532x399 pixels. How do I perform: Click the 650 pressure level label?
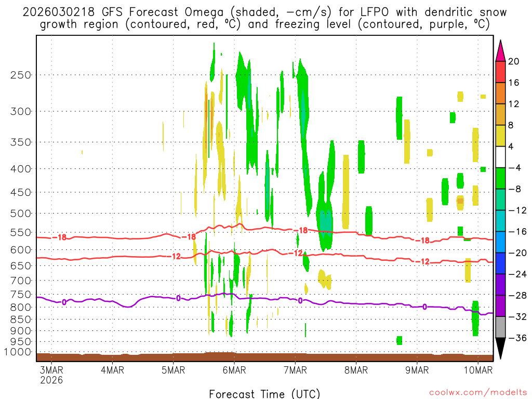(21, 265)
